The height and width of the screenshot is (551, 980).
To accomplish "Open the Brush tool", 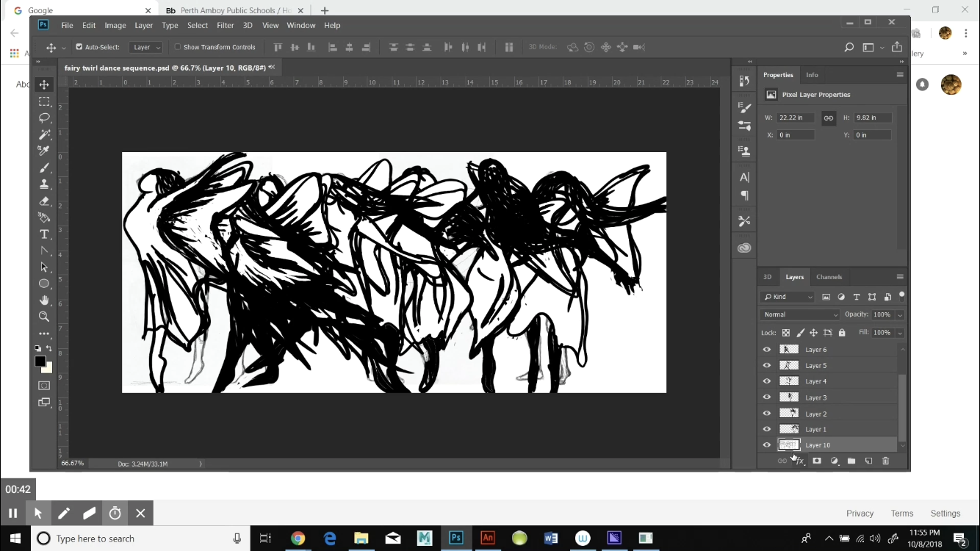I will (x=44, y=168).
